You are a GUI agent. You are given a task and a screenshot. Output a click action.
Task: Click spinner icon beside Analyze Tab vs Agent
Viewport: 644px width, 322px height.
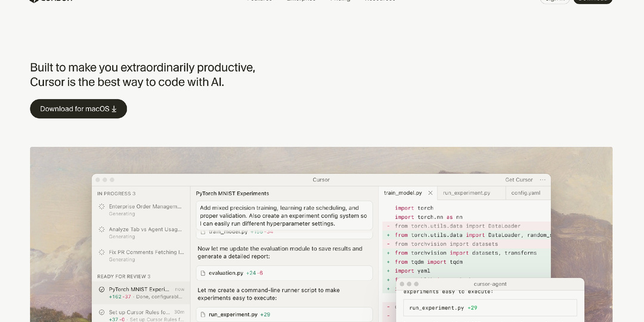(x=101, y=230)
